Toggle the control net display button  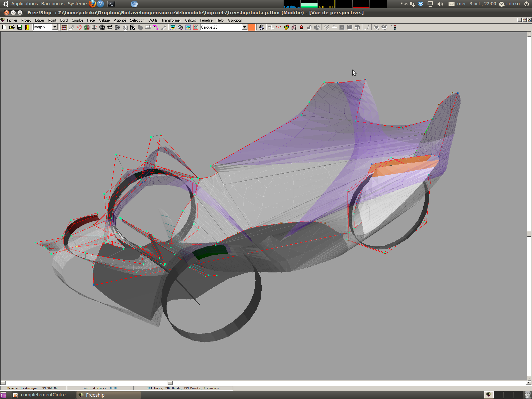64,27
